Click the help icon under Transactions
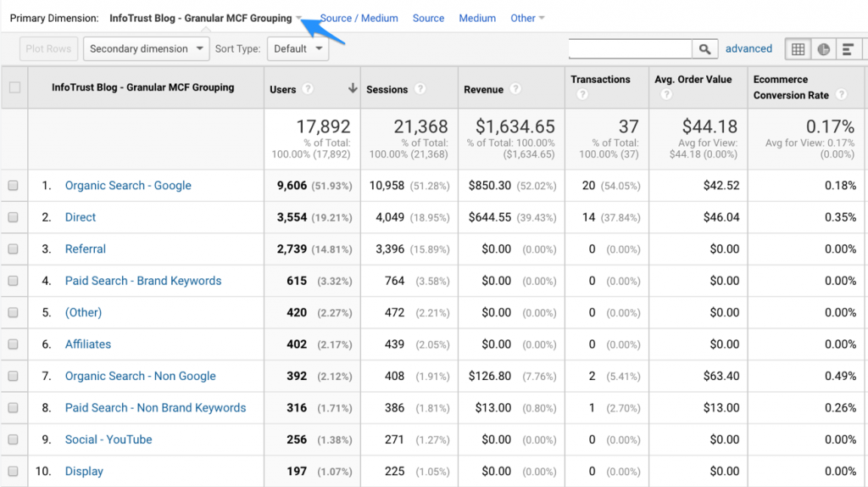The width and height of the screenshot is (868, 487). [x=582, y=95]
